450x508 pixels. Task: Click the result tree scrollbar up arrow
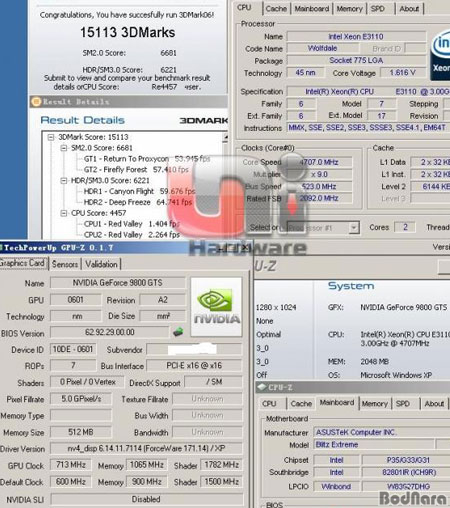click(x=225, y=137)
